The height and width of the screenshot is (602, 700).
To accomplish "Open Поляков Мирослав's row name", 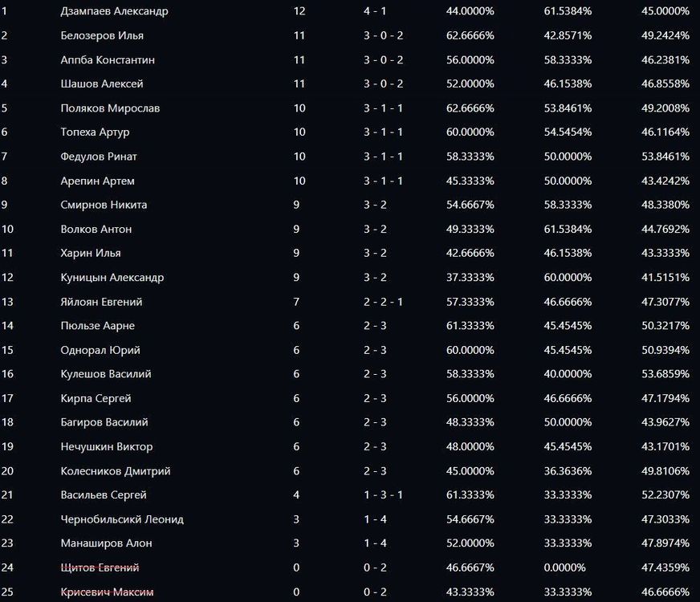I will coord(110,108).
